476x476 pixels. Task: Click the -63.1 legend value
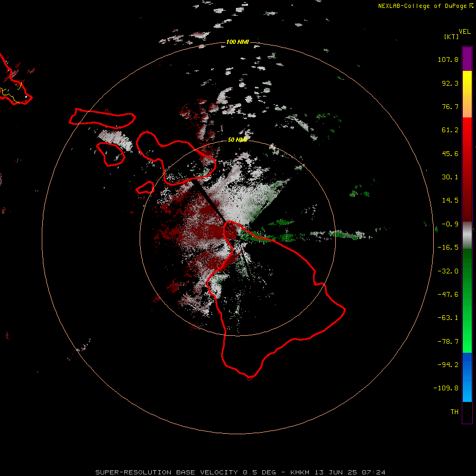click(x=448, y=318)
